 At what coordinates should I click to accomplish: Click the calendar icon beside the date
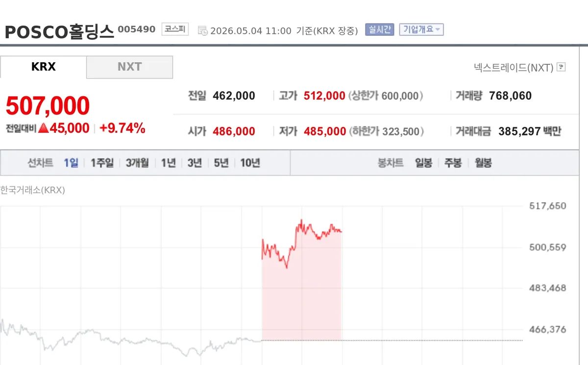click(202, 30)
